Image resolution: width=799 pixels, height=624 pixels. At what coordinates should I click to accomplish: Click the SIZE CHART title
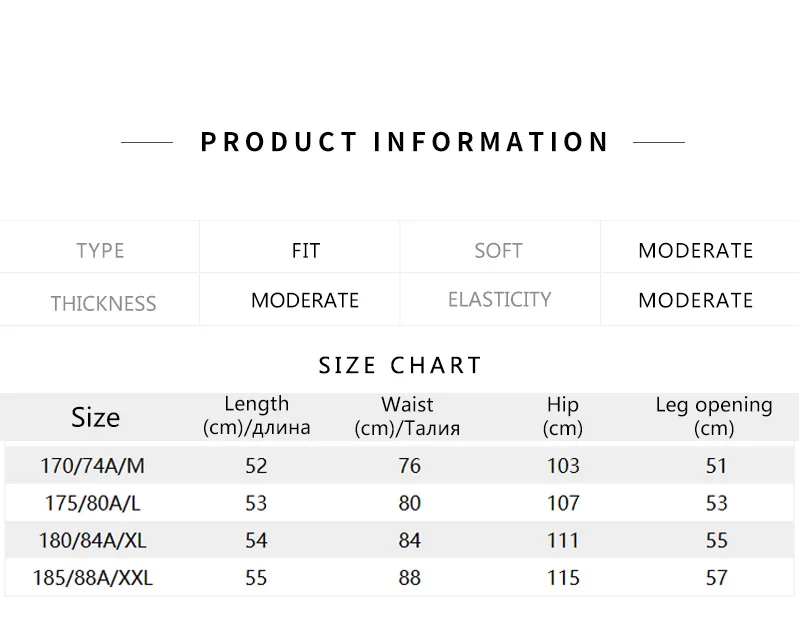pyautogui.click(x=400, y=365)
